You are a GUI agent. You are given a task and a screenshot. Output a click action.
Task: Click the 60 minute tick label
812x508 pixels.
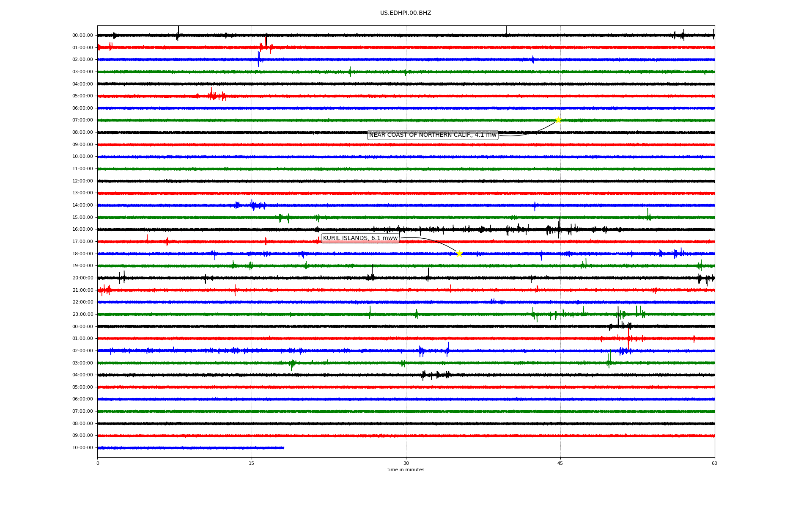[x=714, y=463]
